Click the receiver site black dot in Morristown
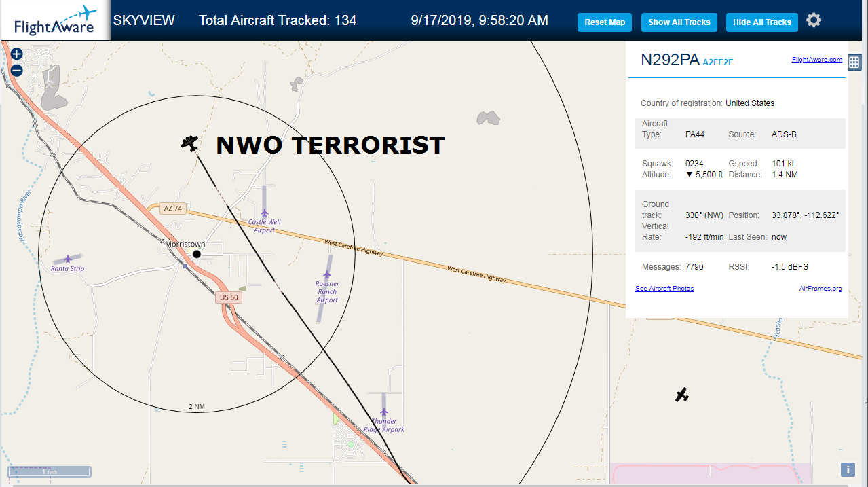 (197, 254)
